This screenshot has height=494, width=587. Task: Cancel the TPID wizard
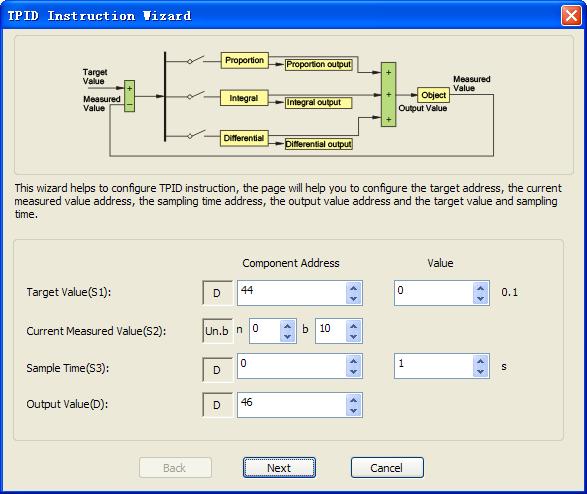tap(387, 468)
